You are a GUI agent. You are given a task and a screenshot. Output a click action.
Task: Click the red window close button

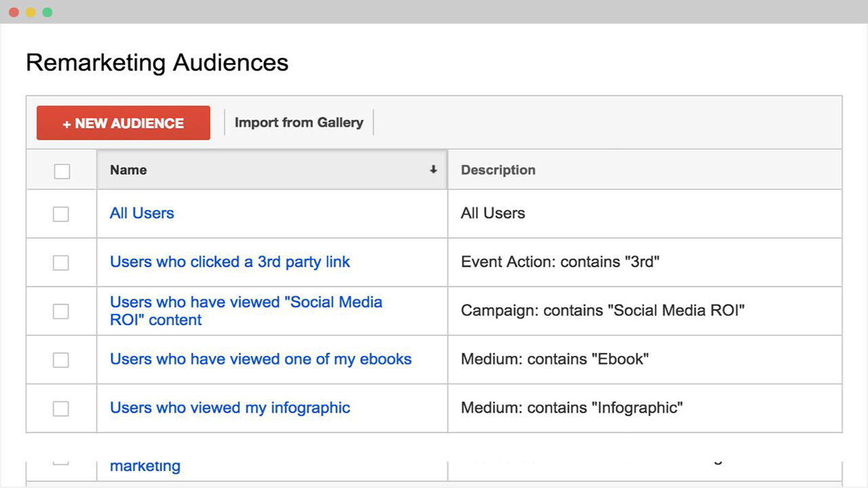[x=14, y=12]
